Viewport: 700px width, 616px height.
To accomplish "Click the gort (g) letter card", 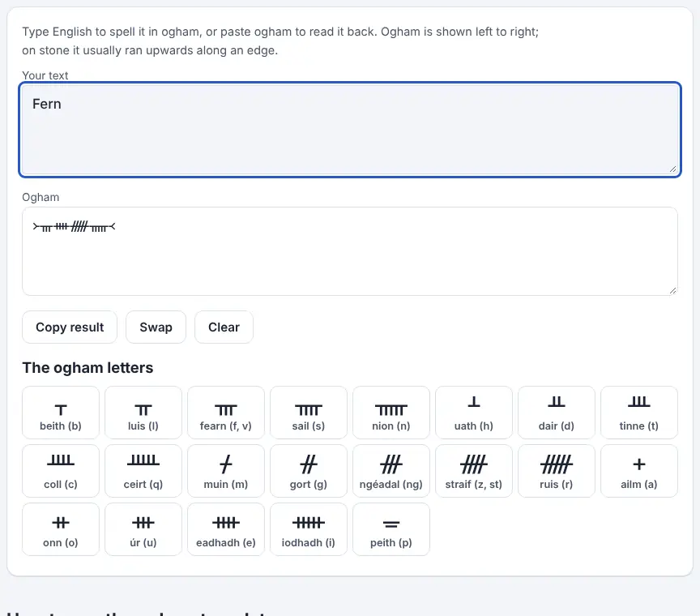I will click(x=309, y=471).
